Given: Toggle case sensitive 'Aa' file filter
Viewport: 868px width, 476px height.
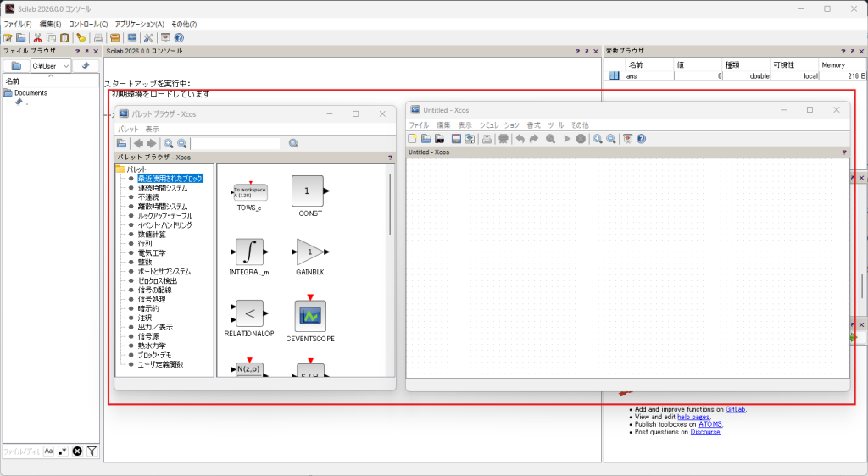Looking at the screenshot, I should [48, 451].
